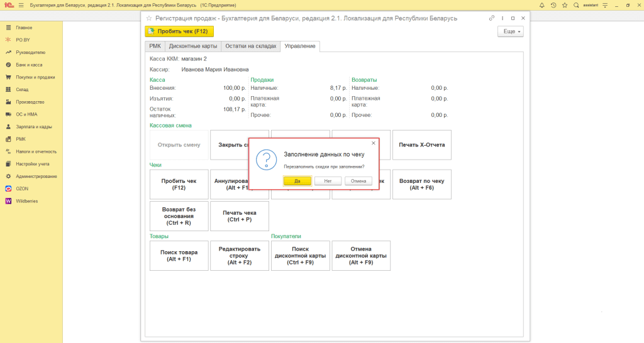Click Поиск товара (Alt + F1) button
The height and width of the screenshot is (343, 644).
[179, 256]
